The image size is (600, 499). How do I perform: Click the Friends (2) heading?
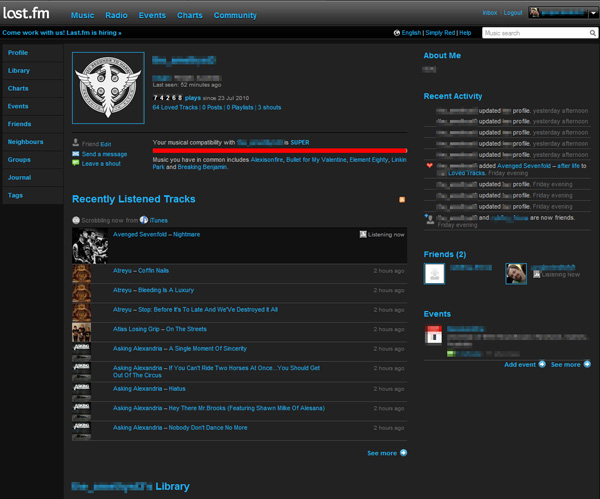click(445, 254)
